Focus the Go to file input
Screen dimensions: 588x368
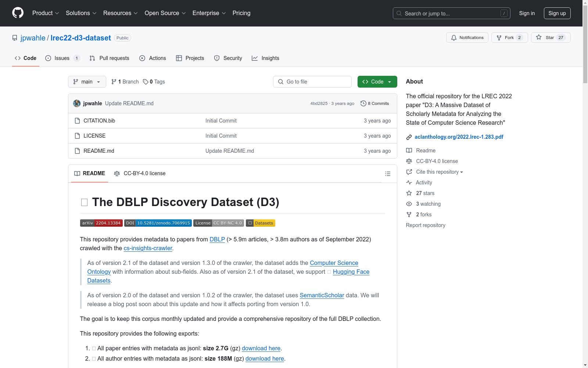click(x=312, y=82)
